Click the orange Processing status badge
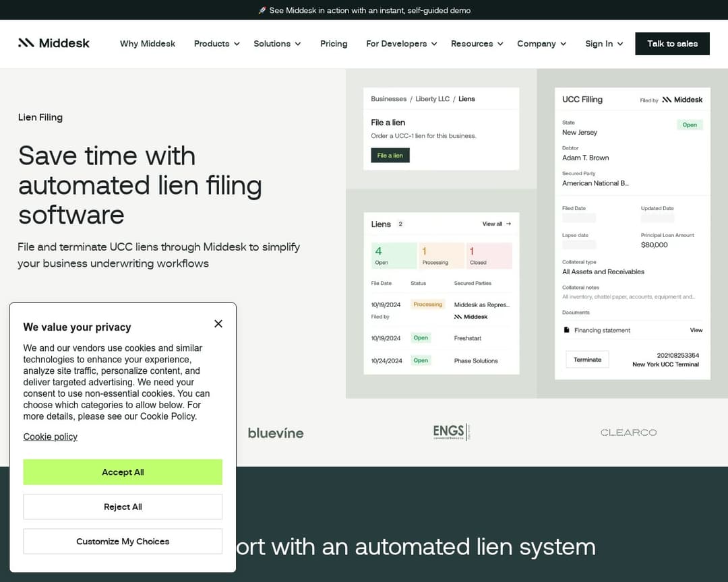The image size is (728, 582). click(x=427, y=304)
